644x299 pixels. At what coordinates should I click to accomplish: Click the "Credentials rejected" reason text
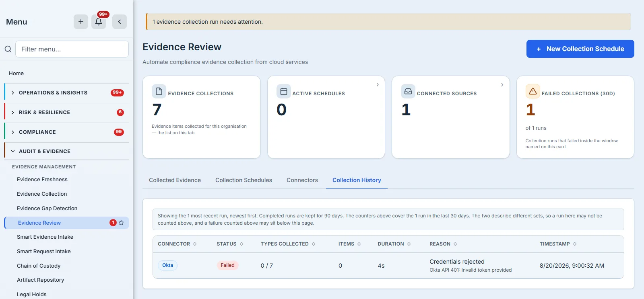point(457,262)
